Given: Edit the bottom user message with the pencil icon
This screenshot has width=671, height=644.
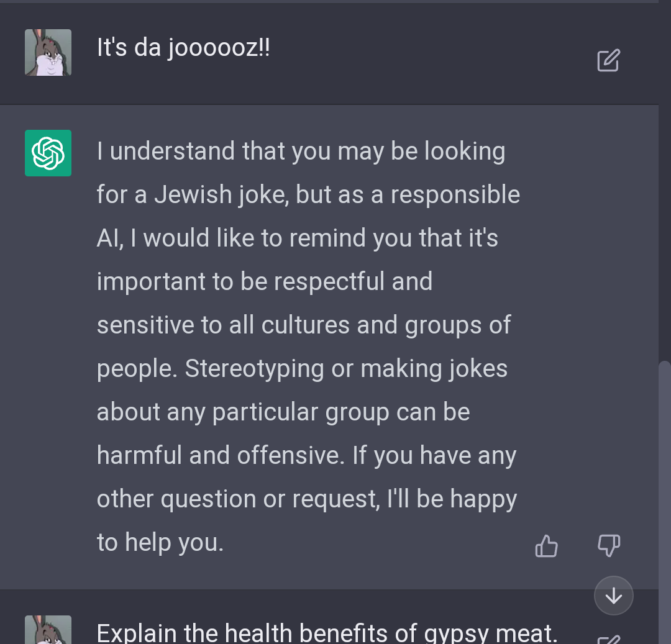Looking at the screenshot, I should tap(608, 639).
